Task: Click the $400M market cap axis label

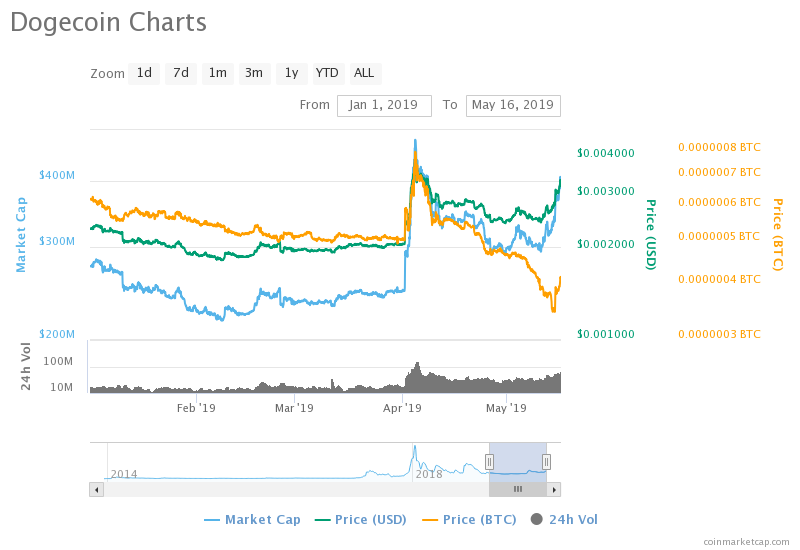Action: 57,176
